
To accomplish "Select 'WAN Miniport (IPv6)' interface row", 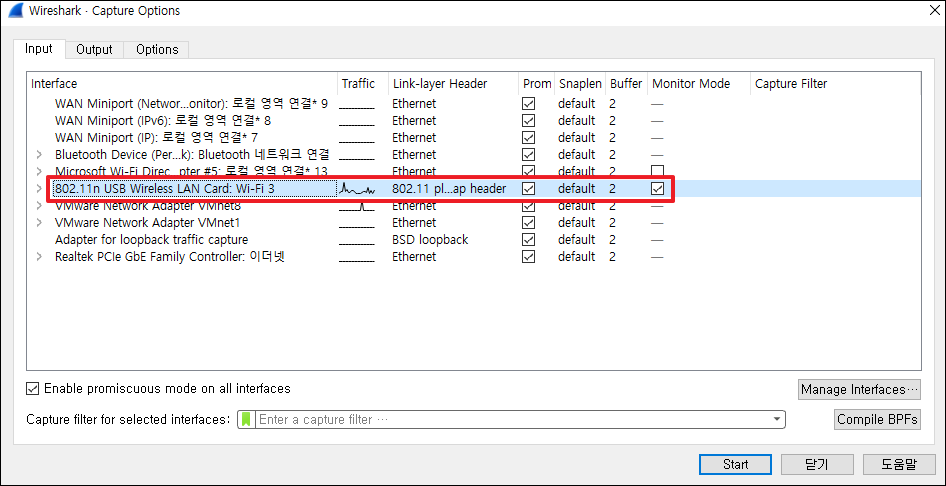I will pos(163,121).
